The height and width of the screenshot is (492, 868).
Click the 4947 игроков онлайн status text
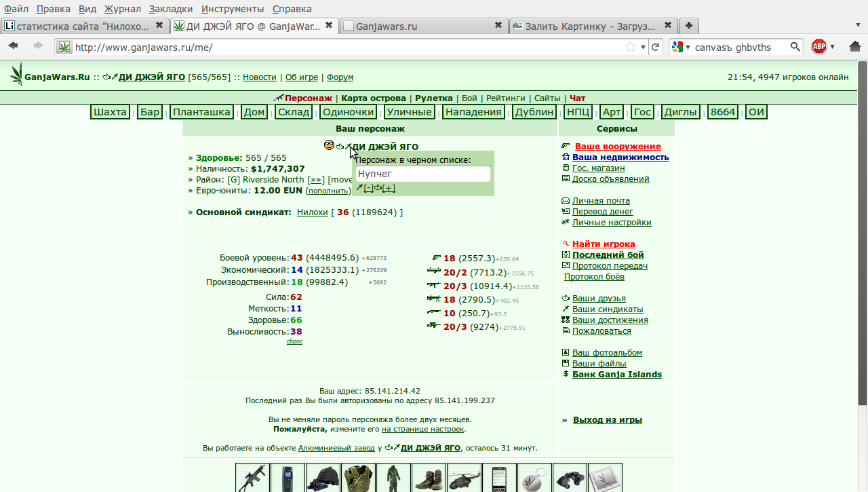[803, 77]
